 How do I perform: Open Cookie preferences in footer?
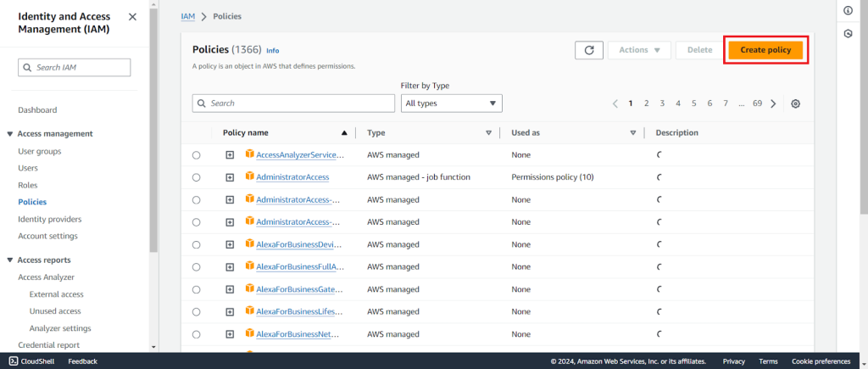(821, 361)
